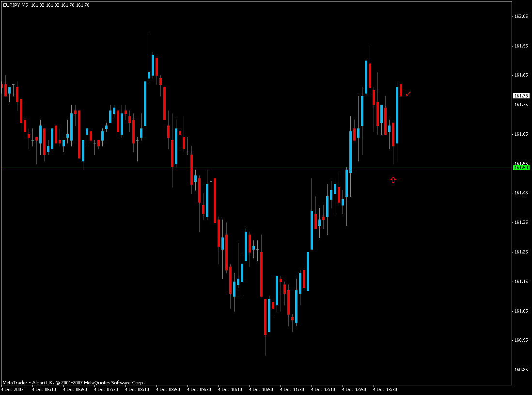Click the '4 Dec 2007' date label
Viewport: 532px width, 395px height.
coord(13,390)
